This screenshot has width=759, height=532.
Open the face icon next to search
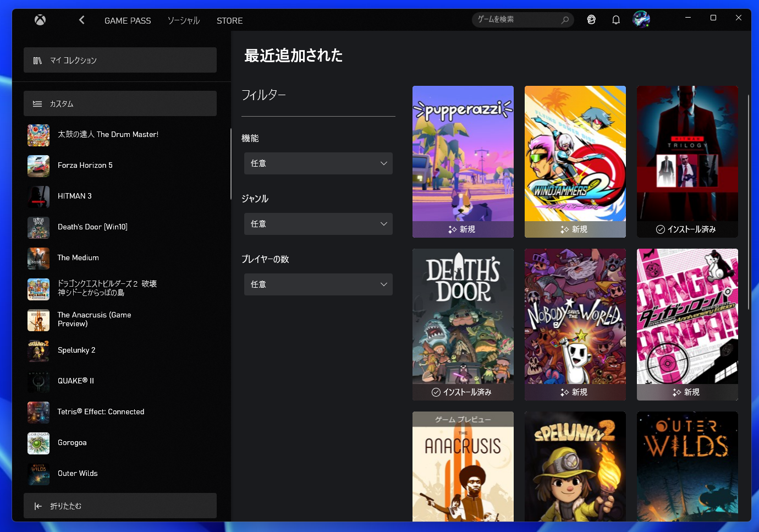click(x=591, y=20)
